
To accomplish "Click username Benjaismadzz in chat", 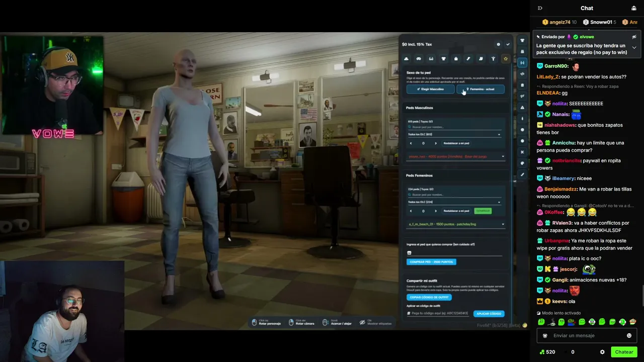I will (561, 189).
